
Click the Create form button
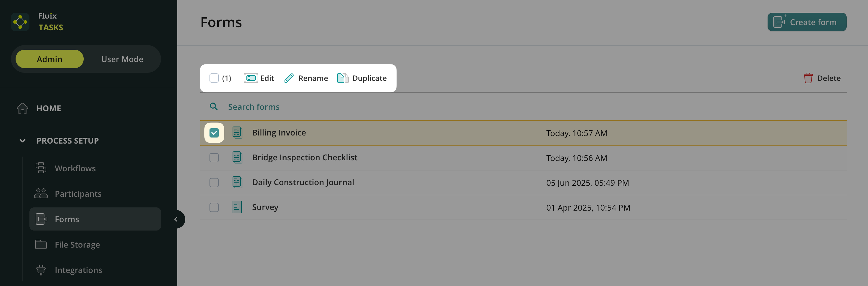(806, 22)
